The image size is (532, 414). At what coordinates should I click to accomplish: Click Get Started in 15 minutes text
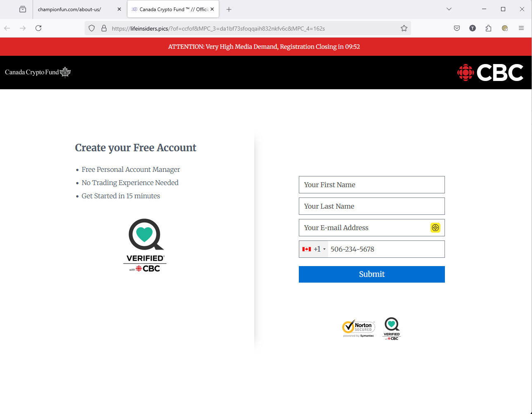click(x=121, y=196)
